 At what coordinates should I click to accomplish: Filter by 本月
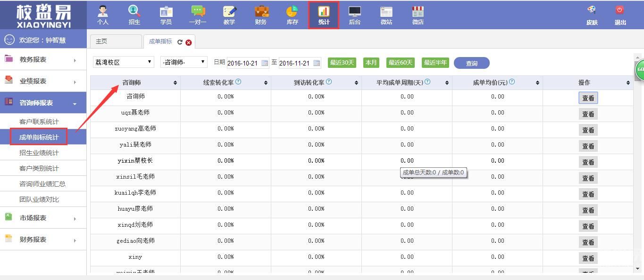pos(371,63)
